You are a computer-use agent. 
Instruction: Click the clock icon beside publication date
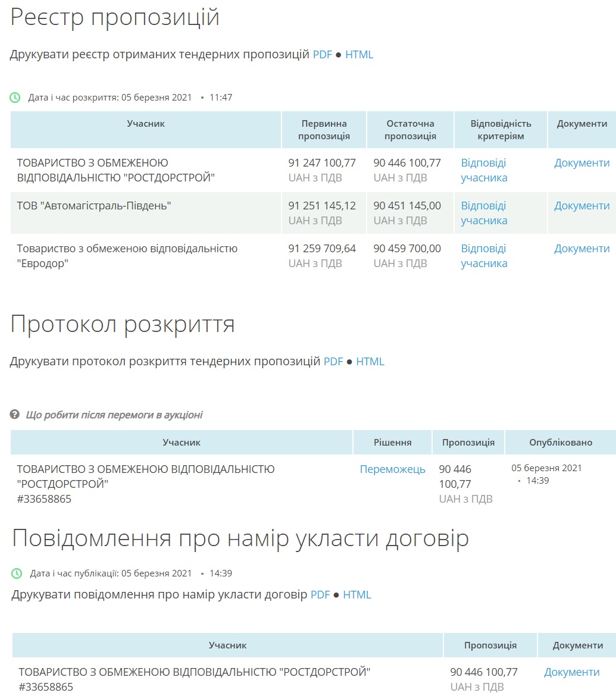(x=17, y=573)
